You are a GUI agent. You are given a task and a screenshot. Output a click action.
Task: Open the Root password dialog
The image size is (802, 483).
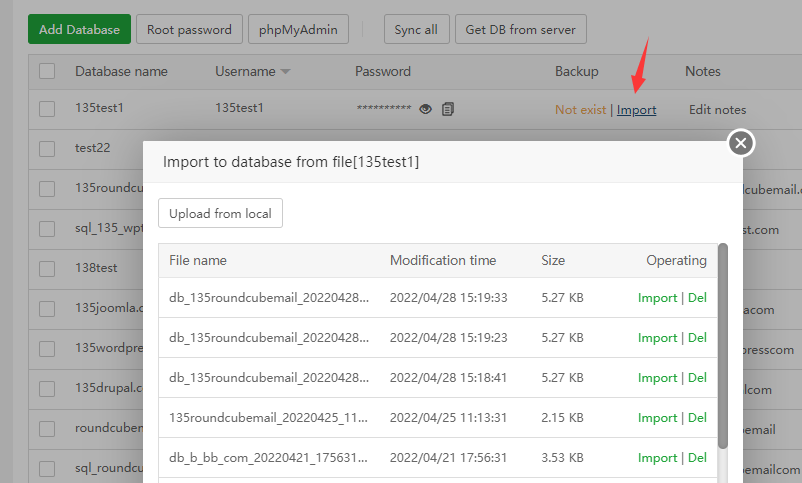pyautogui.click(x=189, y=30)
